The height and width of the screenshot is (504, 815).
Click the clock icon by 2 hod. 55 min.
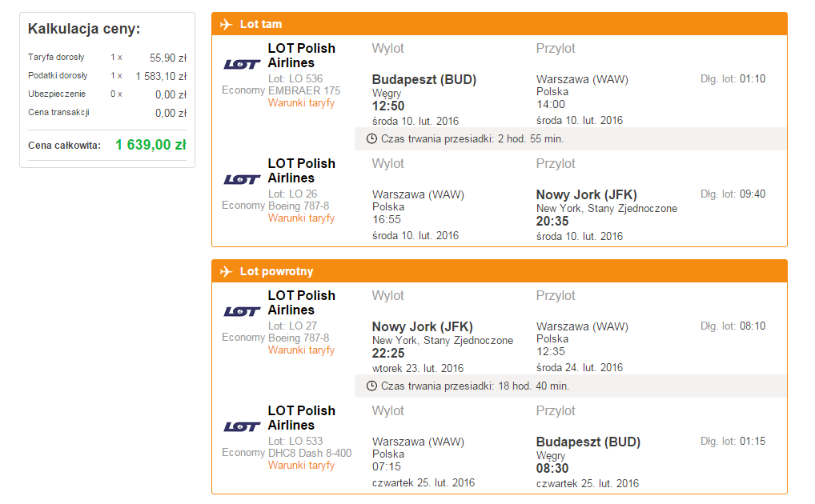tap(371, 138)
